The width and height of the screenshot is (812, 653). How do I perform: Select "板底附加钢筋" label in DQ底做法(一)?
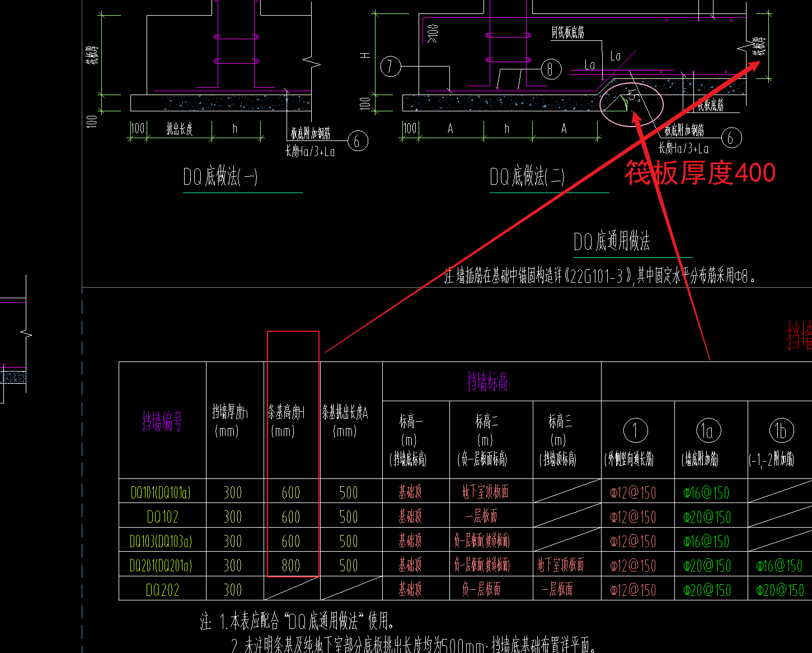click(x=311, y=134)
